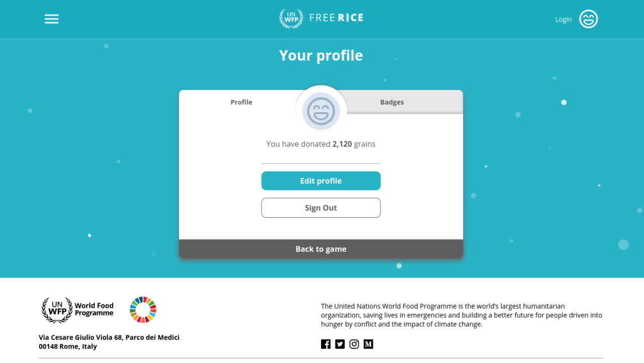Image resolution: width=644 pixels, height=363 pixels.
Task: Go back to game
Action: pyautogui.click(x=321, y=249)
